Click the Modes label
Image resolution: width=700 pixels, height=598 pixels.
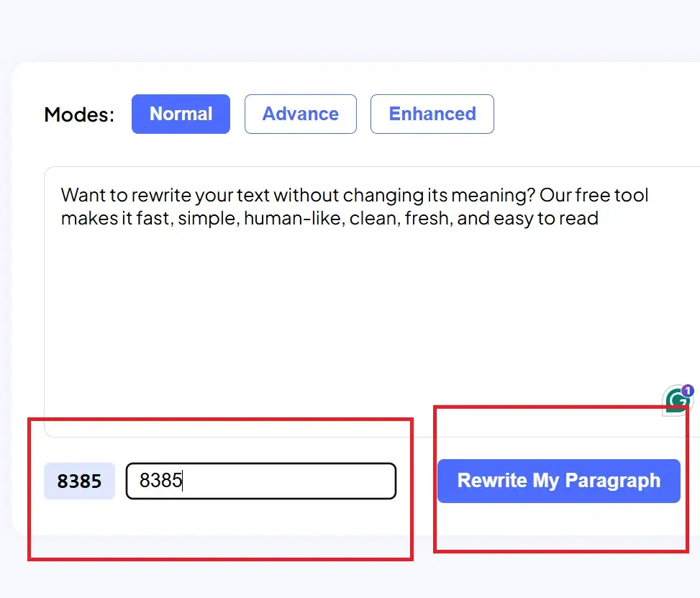pyautogui.click(x=78, y=114)
